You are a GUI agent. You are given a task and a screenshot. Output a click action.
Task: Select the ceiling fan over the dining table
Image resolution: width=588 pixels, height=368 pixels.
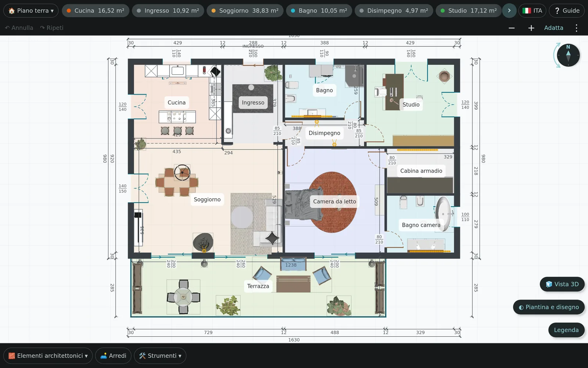(x=182, y=172)
